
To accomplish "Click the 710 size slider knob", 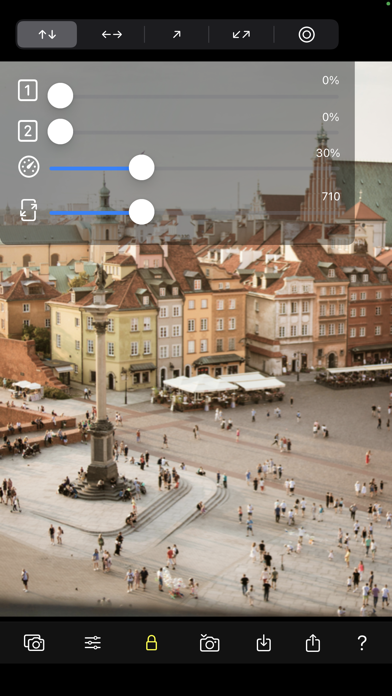I will click(x=142, y=212).
